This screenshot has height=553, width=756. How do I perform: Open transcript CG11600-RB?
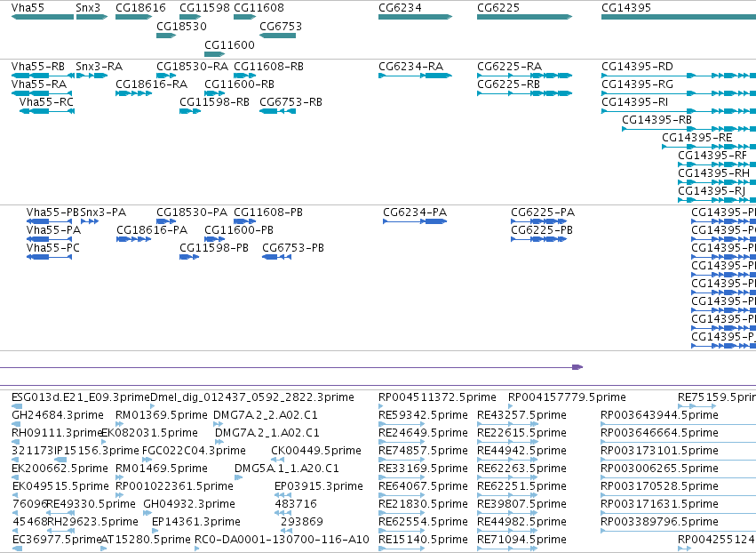[215, 93]
